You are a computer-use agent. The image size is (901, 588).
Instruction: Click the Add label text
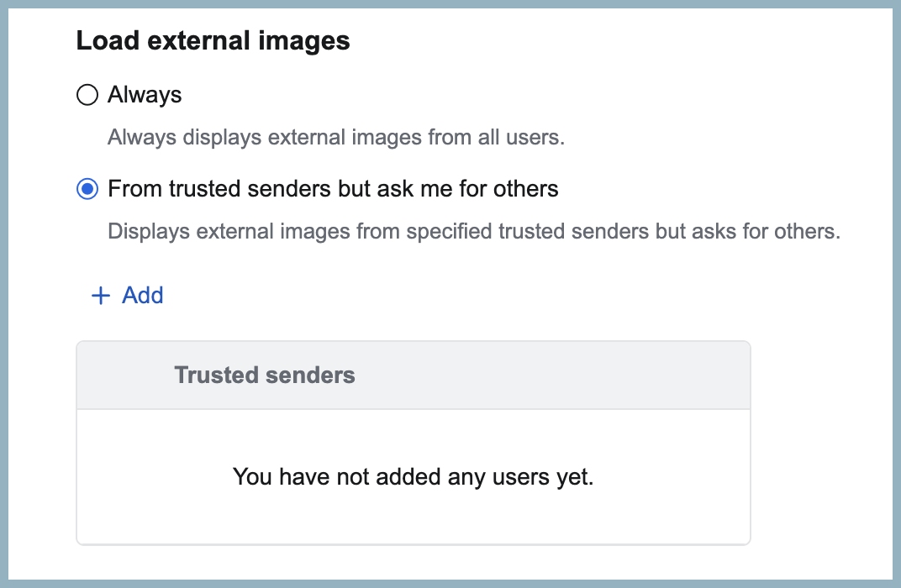tap(143, 296)
